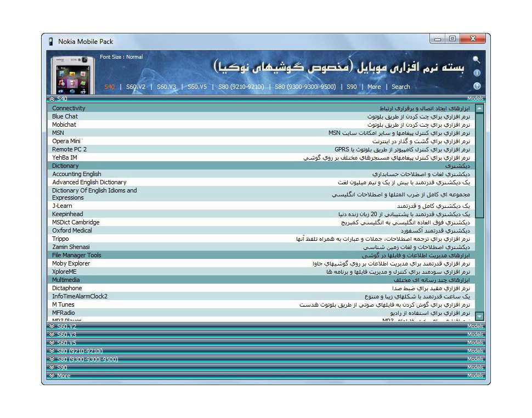Image resolution: width=532 pixels, height=418 pixels.
Task: Close the Nokia Mobile Pack window
Action: coord(473,39)
